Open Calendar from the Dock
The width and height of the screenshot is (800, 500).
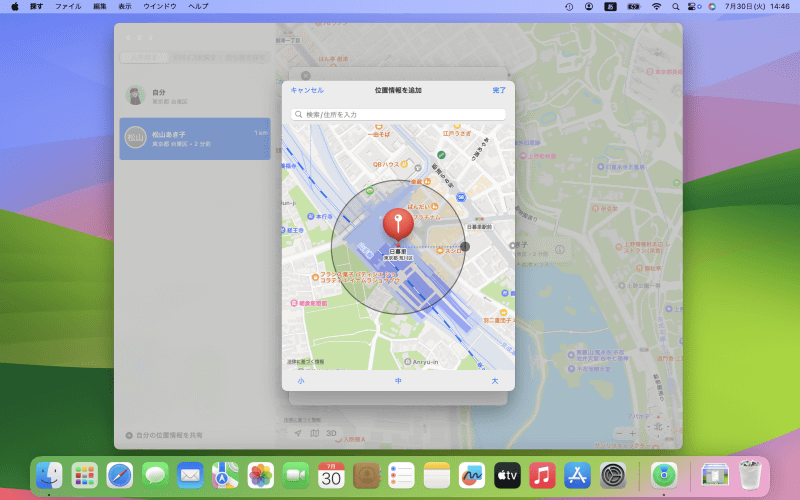[x=331, y=476]
